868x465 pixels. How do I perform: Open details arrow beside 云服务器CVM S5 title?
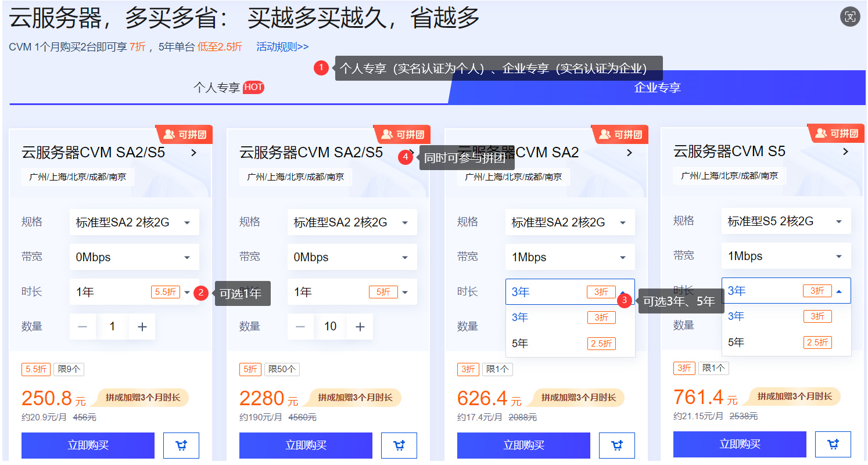tap(846, 152)
